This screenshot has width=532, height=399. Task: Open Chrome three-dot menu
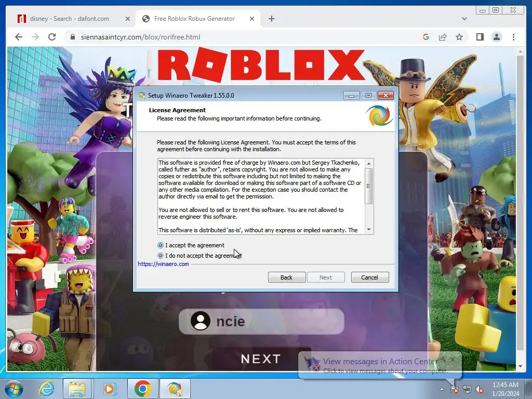click(513, 37)
